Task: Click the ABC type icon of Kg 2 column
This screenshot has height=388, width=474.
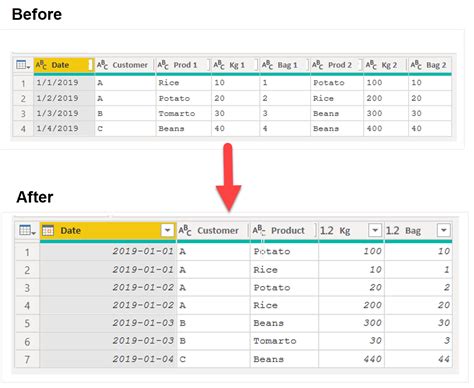Action: tap(371, 65)
